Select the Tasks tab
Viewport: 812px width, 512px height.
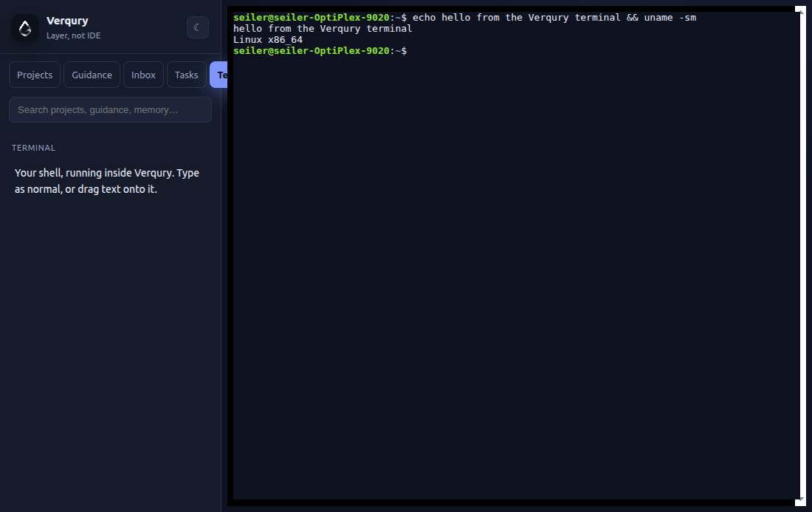click(x=187, y=75)
